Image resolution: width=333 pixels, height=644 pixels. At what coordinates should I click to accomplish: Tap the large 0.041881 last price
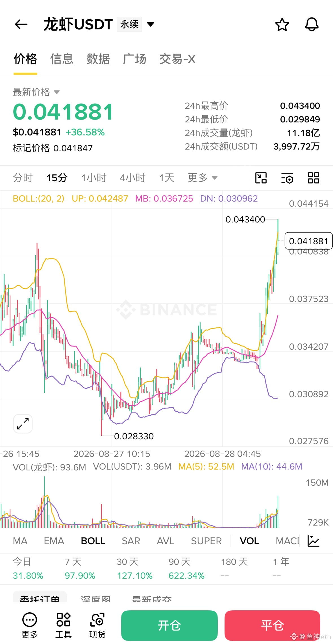click(63, 112)
